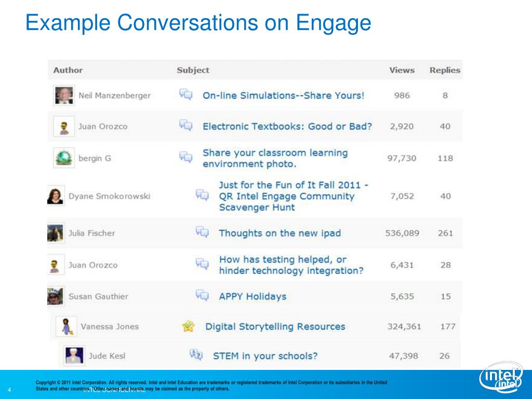Screen dimensions: 532x399
Task: Open Thoughts on the new ipad thread
Action: [x=280, y=233]
